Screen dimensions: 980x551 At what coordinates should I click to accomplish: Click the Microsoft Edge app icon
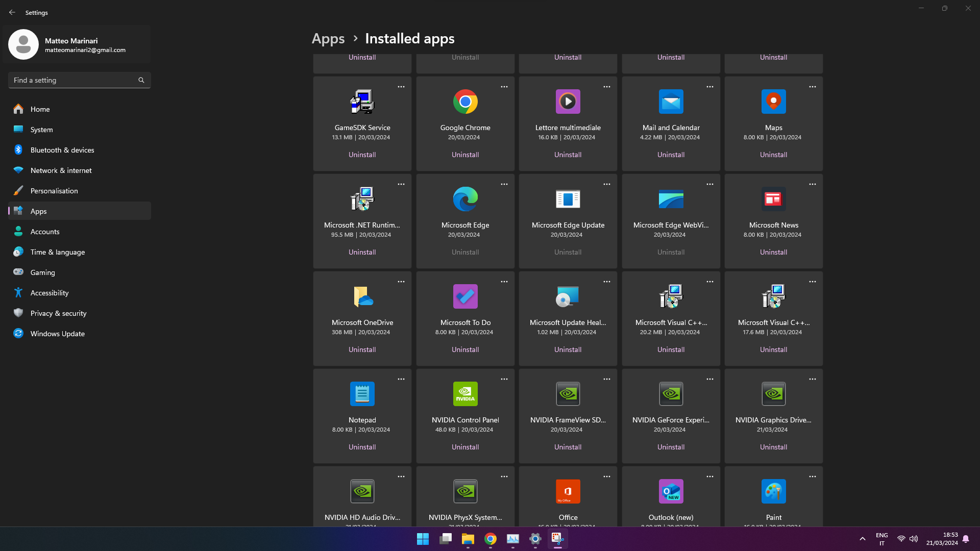pos(465,199)
